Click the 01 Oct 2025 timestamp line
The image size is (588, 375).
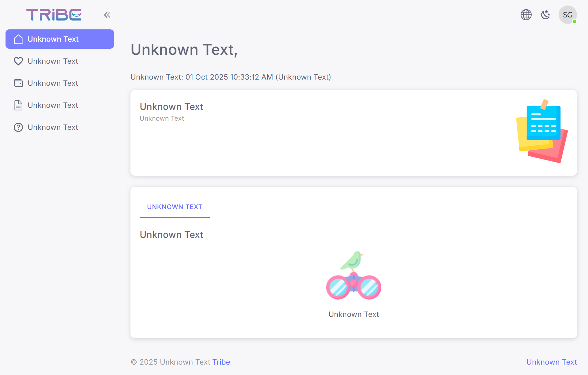[231, 77]
